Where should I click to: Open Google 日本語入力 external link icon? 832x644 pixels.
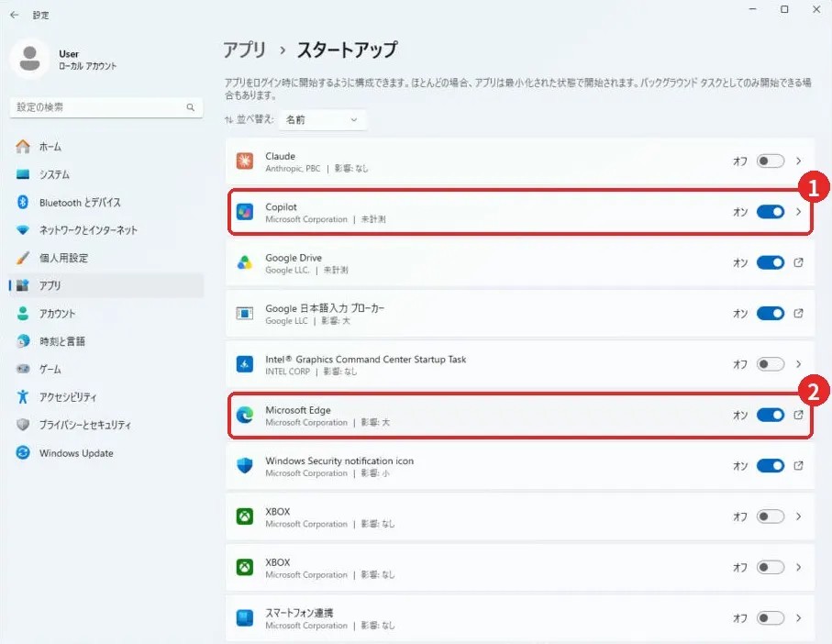tap(798, 314)
